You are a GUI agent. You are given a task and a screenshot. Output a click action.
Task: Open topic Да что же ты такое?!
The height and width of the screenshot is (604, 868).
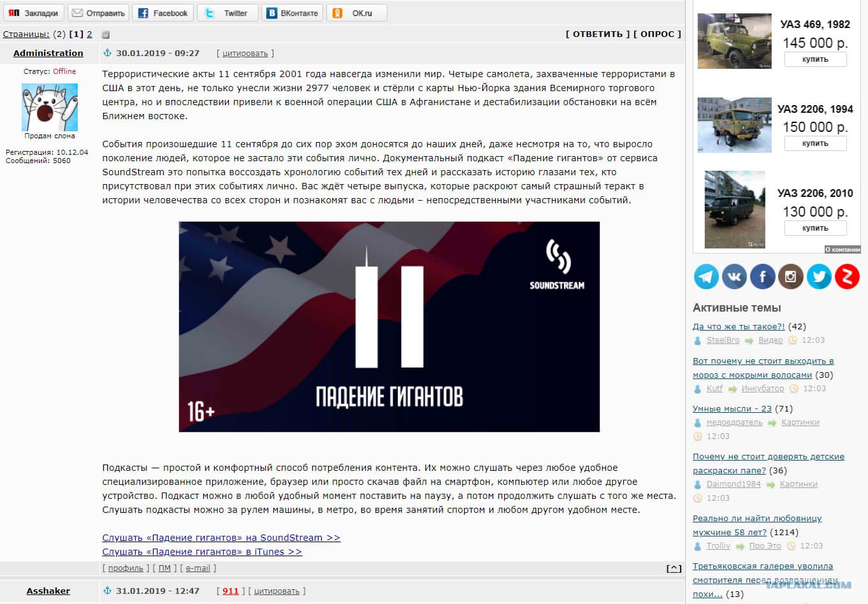739,326
